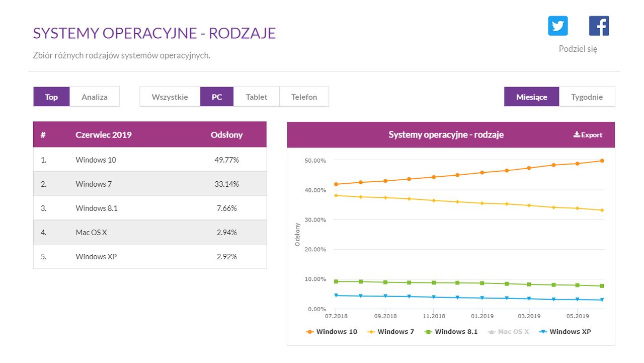
Task: Click the 7.66% value
Action: pos(227,208)
